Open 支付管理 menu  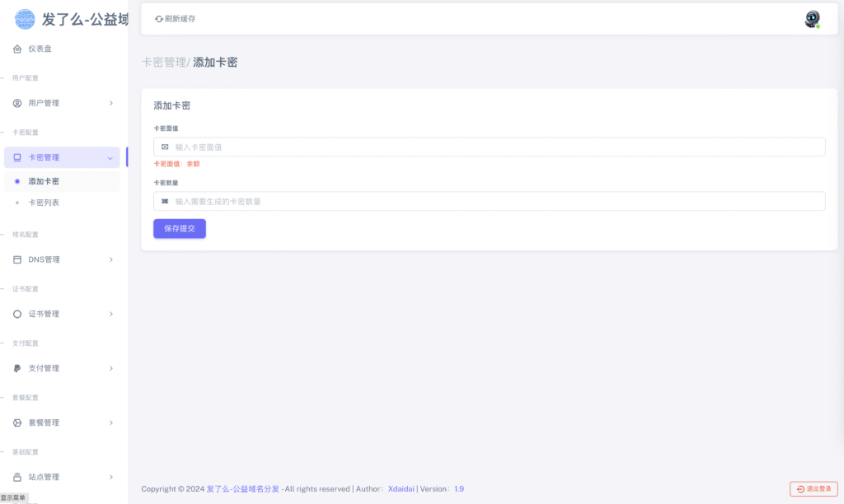(x=62, y=368)
